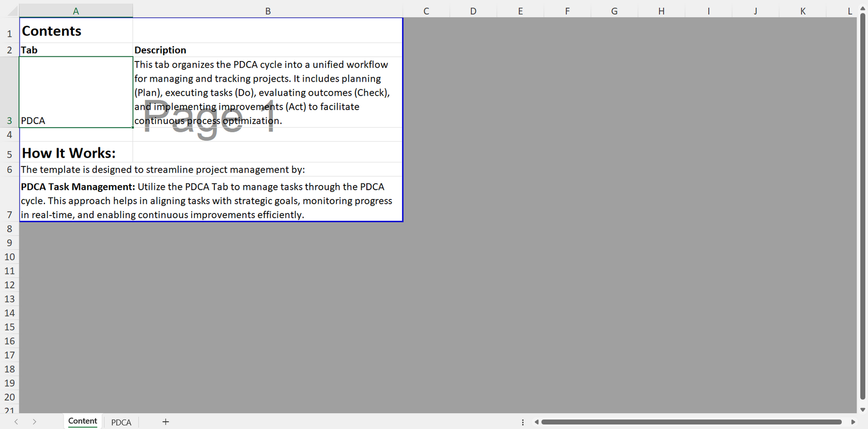Click the horizontal scrollbar thumb

coord(691,422)
